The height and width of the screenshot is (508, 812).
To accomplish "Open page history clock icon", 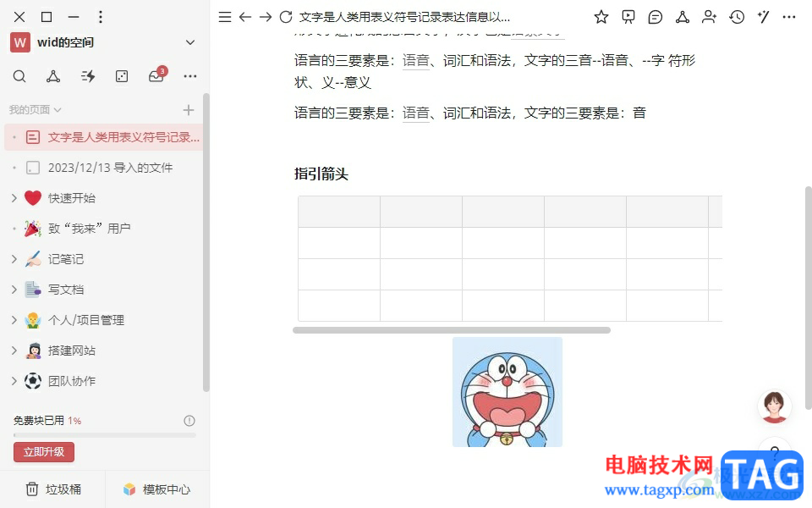I will coord(737,17).
